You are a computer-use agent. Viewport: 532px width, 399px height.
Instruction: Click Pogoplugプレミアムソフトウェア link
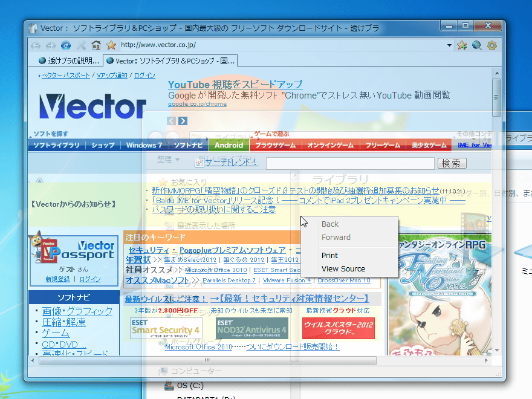(232, 250)
